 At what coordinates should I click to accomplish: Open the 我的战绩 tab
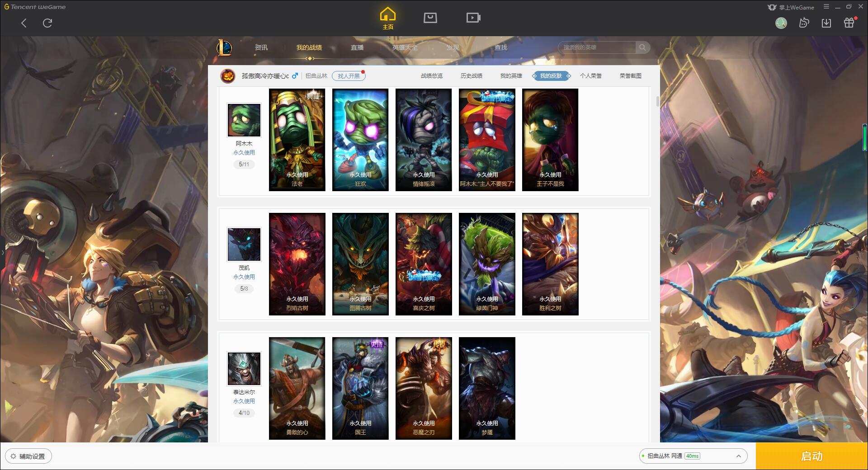tap(309, 47)
